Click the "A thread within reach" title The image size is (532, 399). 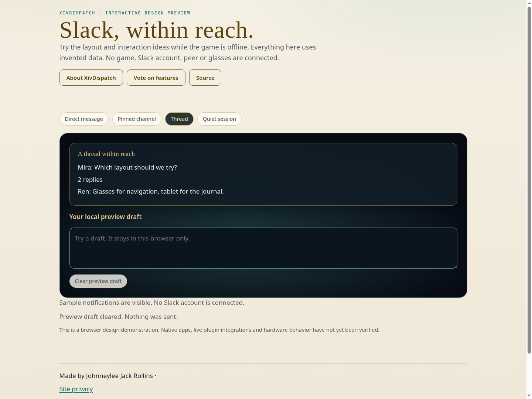click(106, 154)
